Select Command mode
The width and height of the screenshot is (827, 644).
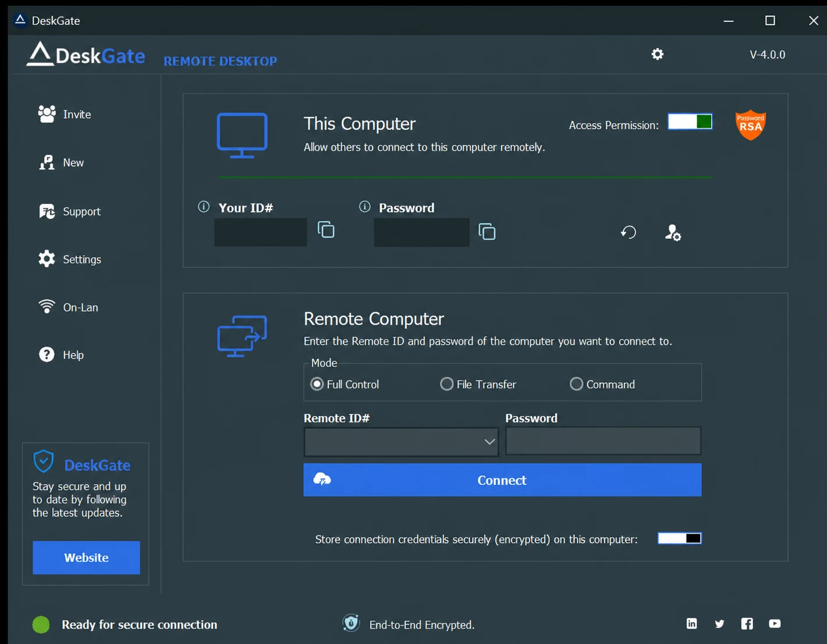coord(602,384)
